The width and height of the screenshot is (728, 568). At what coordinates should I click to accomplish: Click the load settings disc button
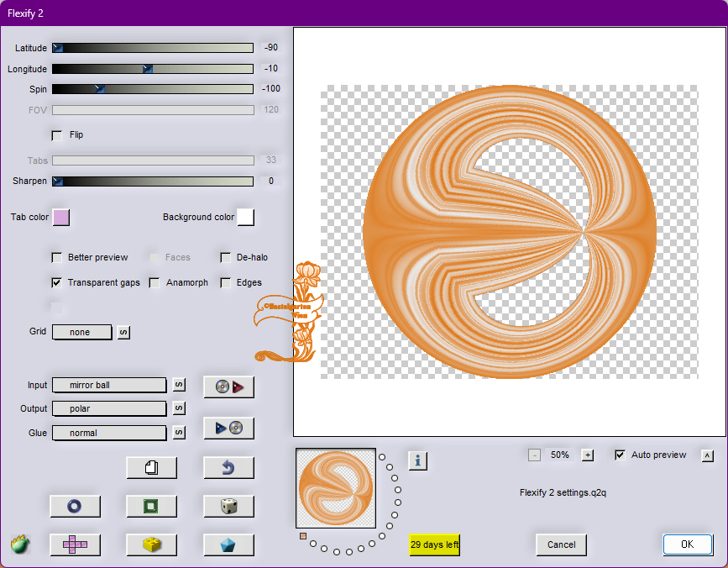228,387
